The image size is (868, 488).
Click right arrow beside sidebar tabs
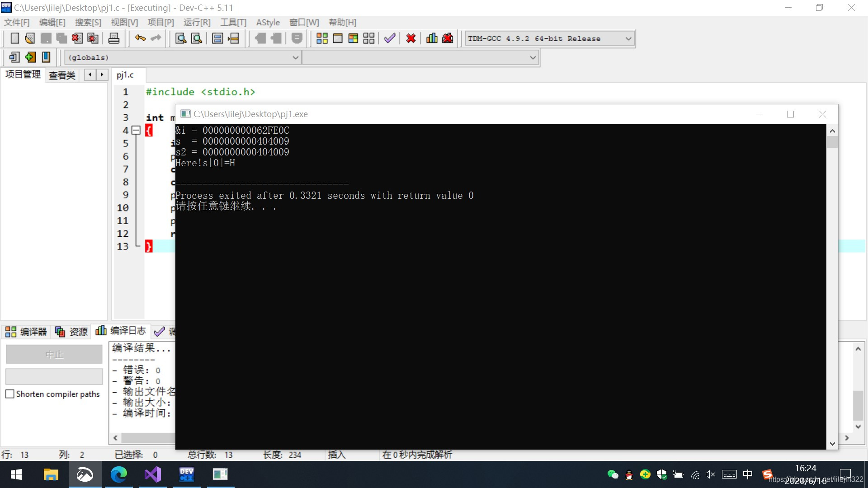[102, 75]
